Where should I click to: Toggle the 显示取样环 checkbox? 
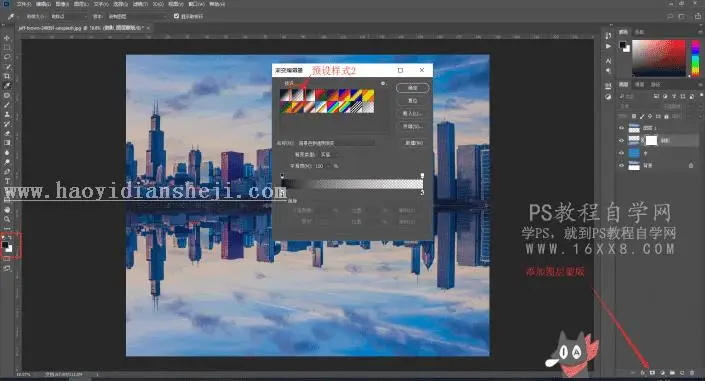click(x=176, y=16)
